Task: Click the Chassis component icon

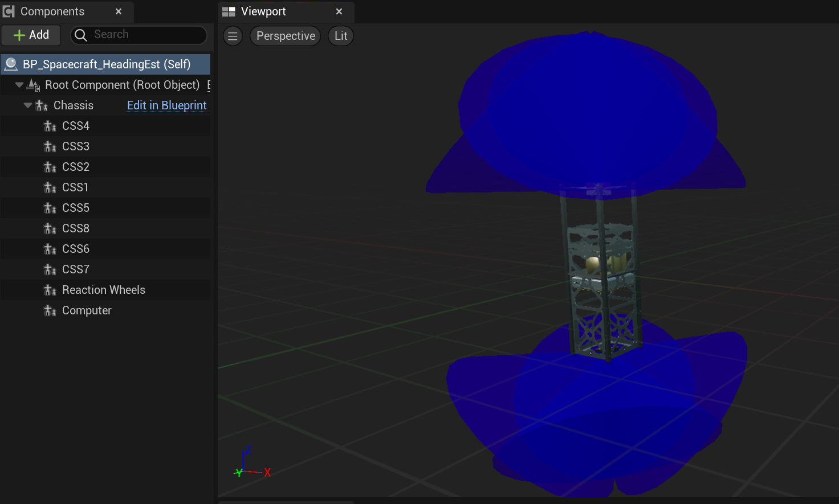Action: coord(42,106)
